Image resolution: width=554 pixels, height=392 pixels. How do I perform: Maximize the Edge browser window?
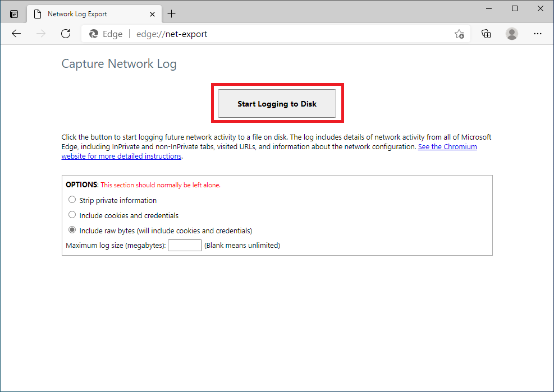tap(515, 8)
